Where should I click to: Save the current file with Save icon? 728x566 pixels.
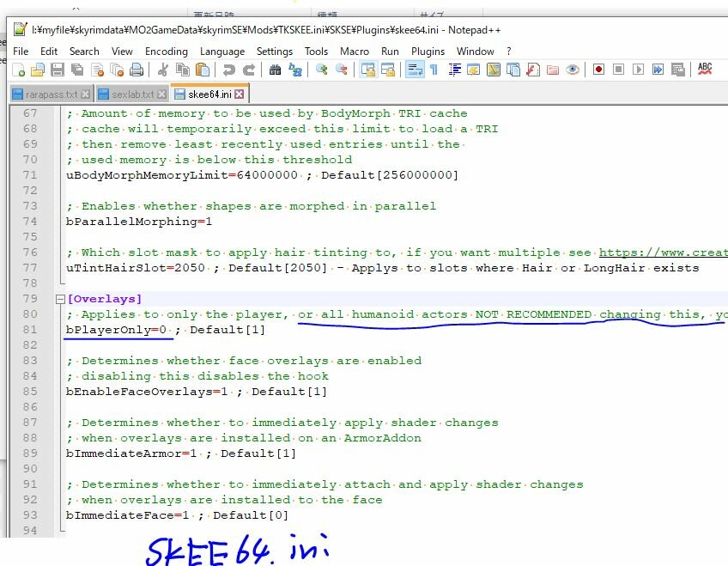(x=58, y=70)
